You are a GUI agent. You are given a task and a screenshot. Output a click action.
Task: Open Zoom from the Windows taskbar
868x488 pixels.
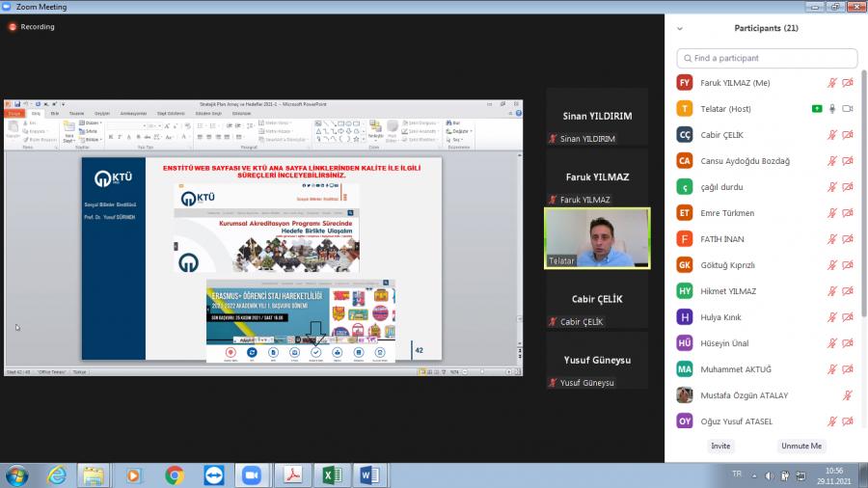click(252, 474)
